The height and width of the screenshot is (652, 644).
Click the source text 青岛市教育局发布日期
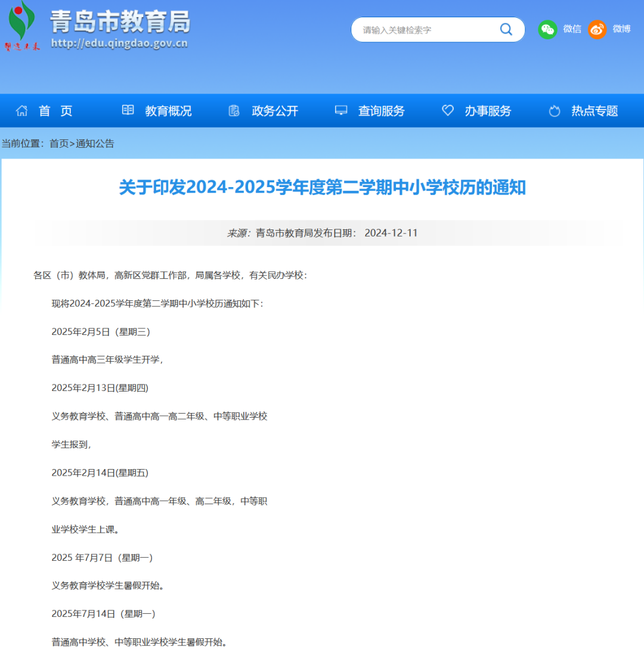click(305, 233)
